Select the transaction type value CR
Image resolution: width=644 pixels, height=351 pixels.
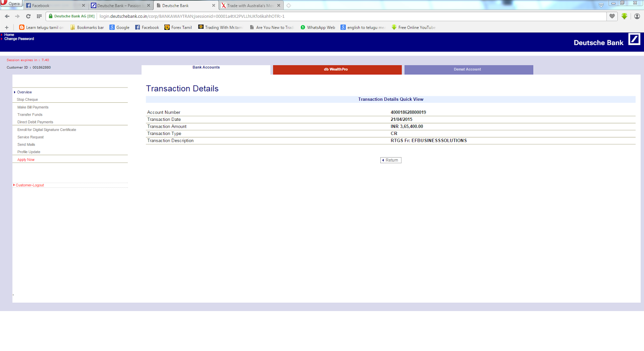[394, 133]
